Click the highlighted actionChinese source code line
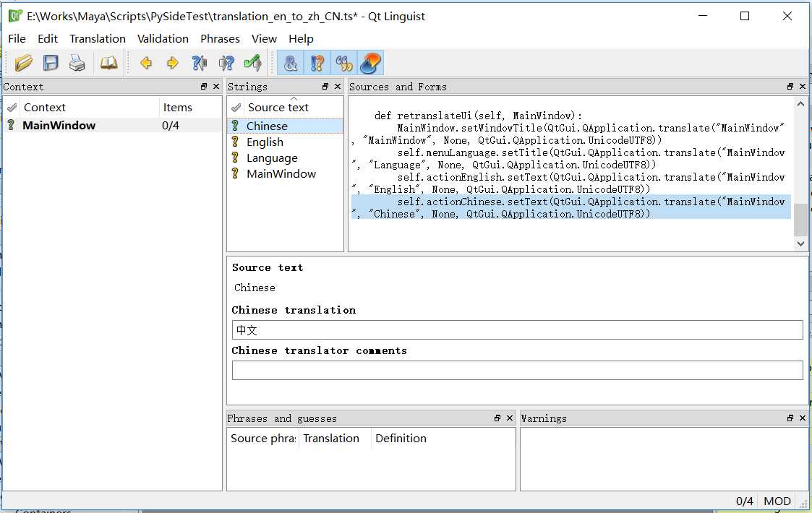Viewport: 812px width, 513px height. pos(570,207)
